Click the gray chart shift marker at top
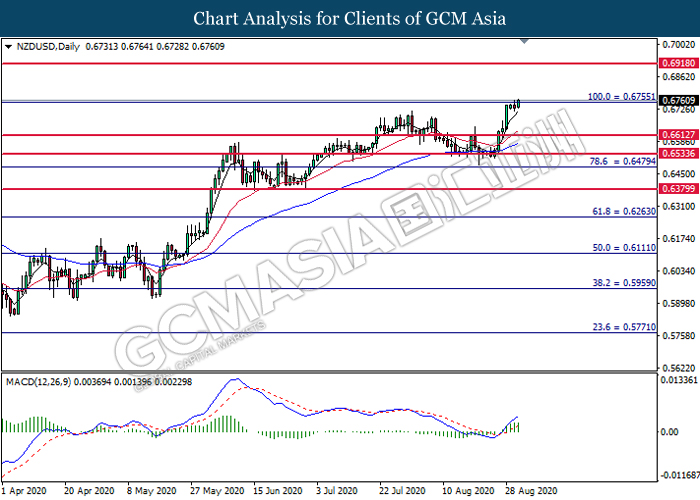This screenshot has width=700, height=500. (526, 43)
